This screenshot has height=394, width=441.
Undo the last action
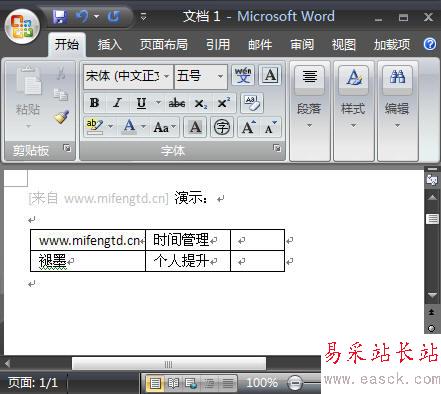pyautogui.click(x=82, y=16)
